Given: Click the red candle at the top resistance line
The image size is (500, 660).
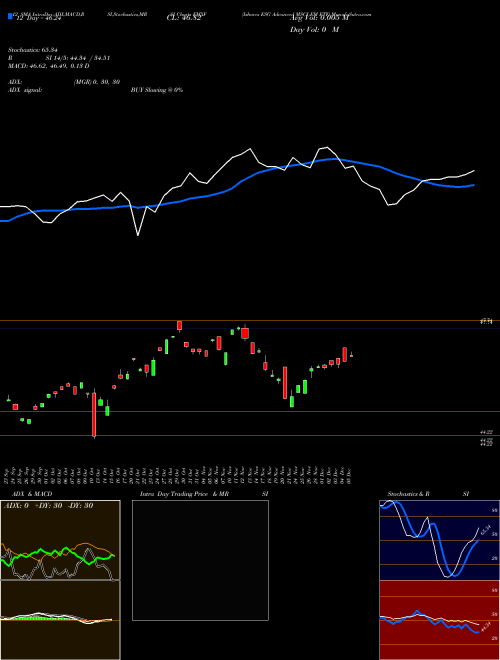Looking at the screenshot, I should (x=179, y=325).
